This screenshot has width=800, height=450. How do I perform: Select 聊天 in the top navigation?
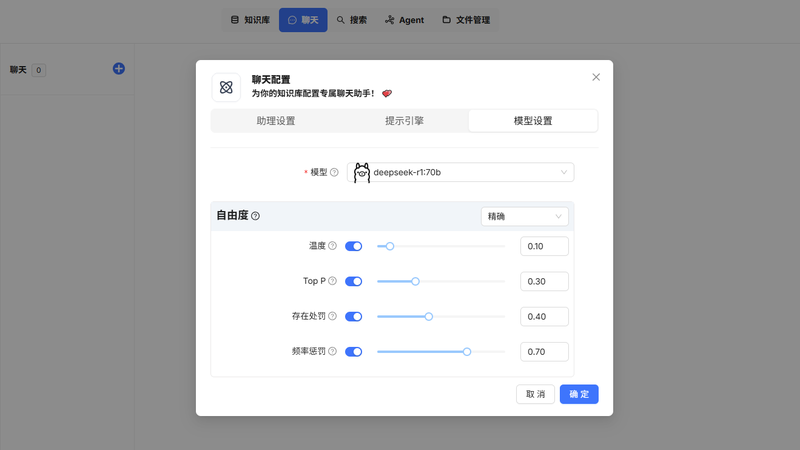(x=303, y=20)
